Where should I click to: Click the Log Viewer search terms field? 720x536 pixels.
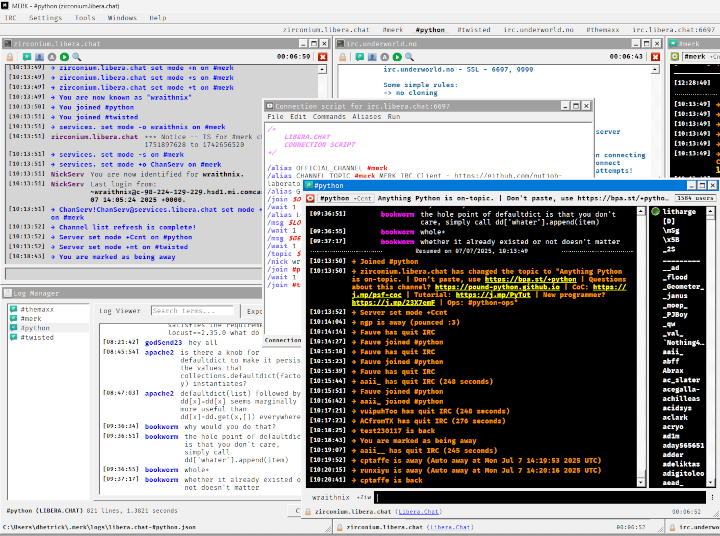(192, 311)
